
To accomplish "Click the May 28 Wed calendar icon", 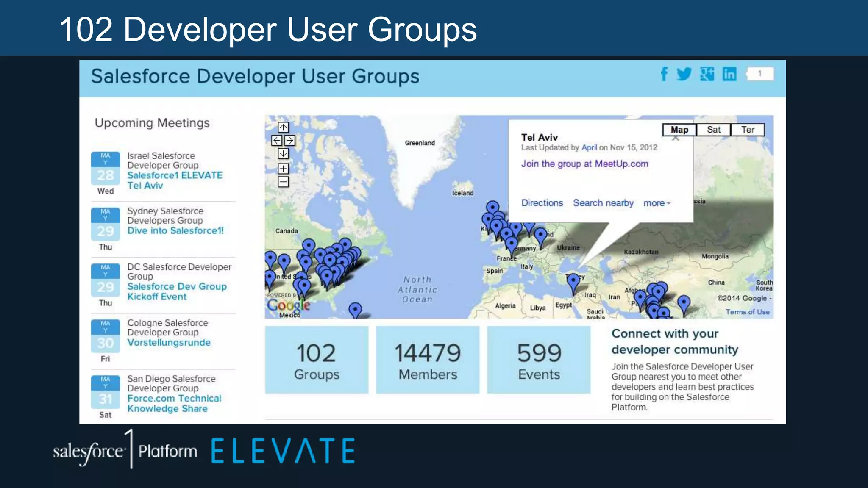I will coord(106,169).
